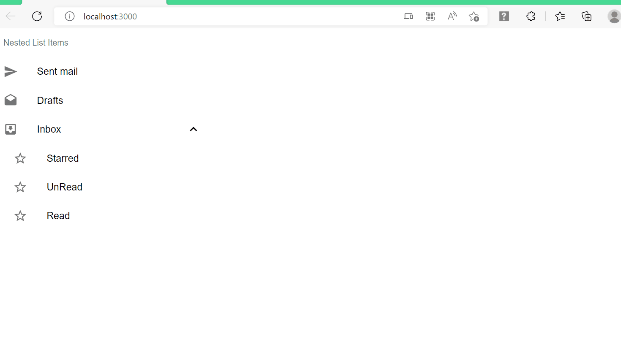The height and width of the screenshot is (364, 621).
Task: View site information icon in address bar
Action: (x=70, y=16)
